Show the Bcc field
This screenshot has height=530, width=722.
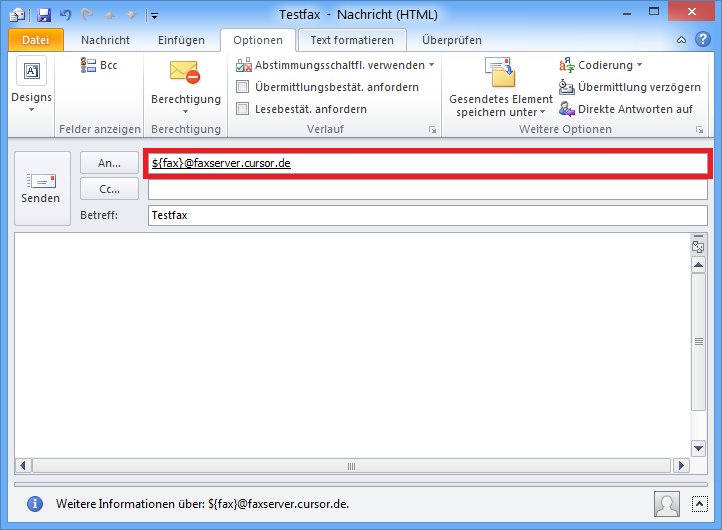pyautogui.click(x=99, y=65)
